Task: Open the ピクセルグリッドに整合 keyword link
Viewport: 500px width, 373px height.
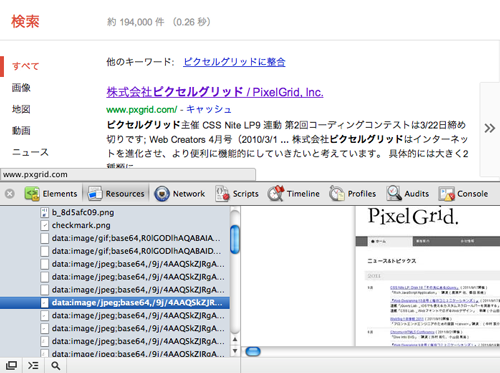Action: coord(234,62)
